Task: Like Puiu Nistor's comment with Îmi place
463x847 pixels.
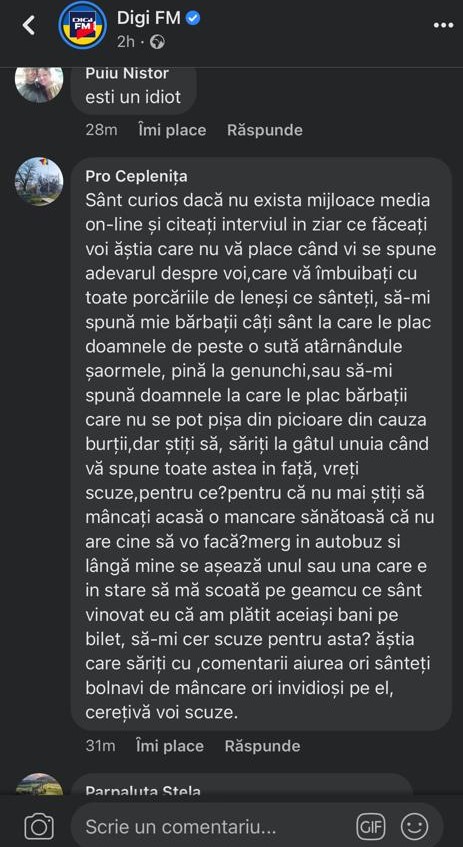Action: (x=172, y=130)
